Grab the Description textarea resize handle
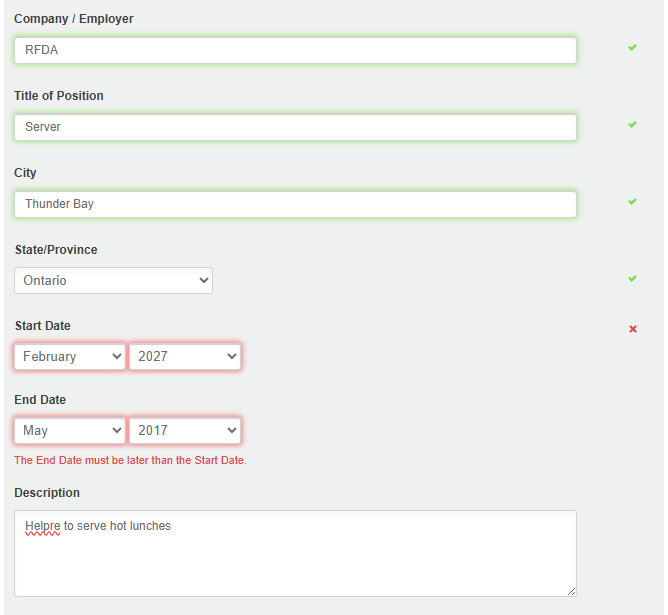 (x=571, y=591)
